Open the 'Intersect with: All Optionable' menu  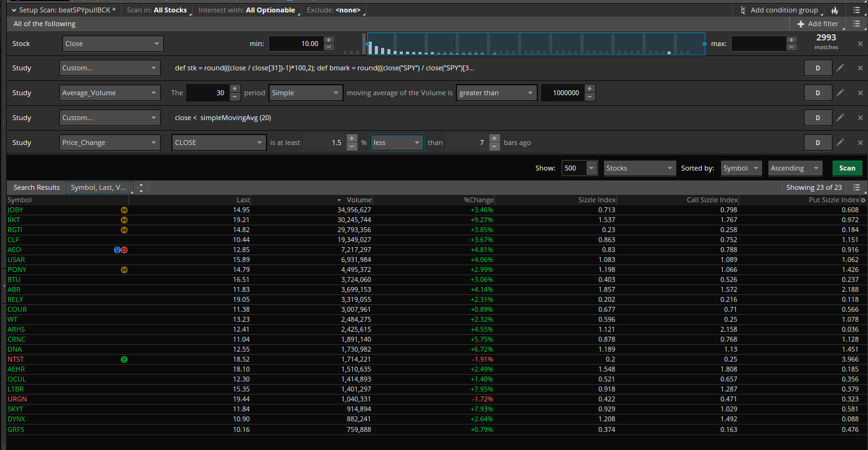point(247,10)
